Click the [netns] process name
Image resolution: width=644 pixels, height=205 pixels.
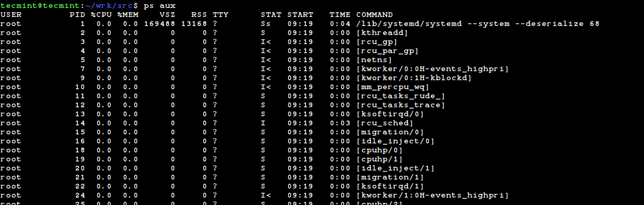pyautogui.click(x=374, y=60)
